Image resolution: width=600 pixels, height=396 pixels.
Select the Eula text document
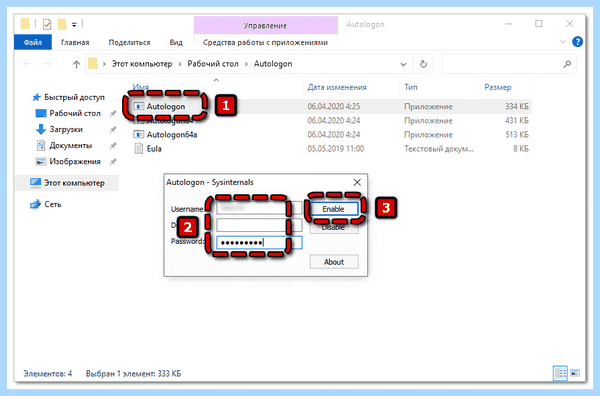pyautogui.click(x=154, y=149)
